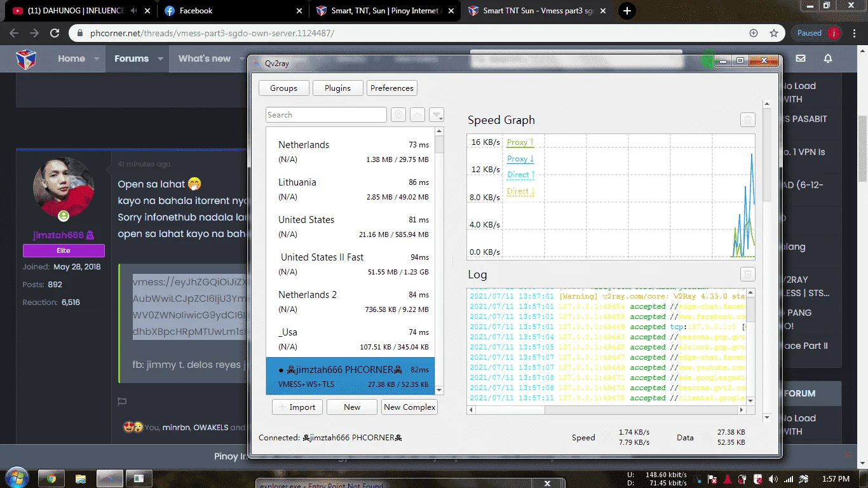Close the Facebook browser tab

coord(299,11)
